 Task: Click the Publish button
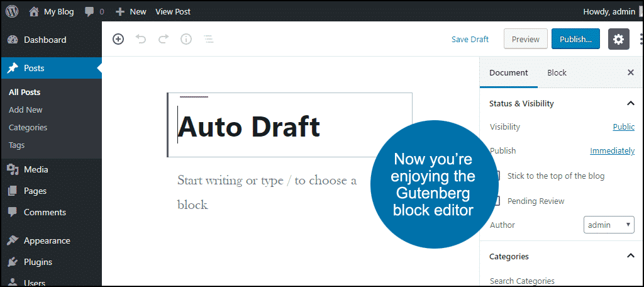pos(575,39)
